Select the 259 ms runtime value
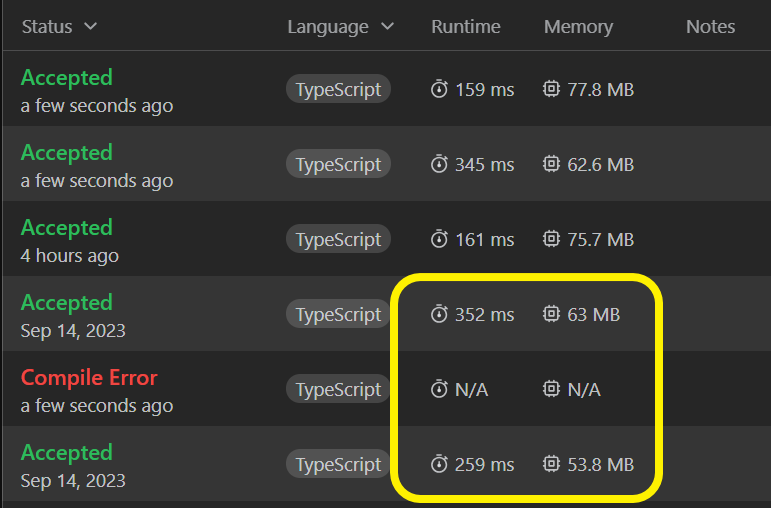This screenshot has width=771, height=508. tap(484, 464)
